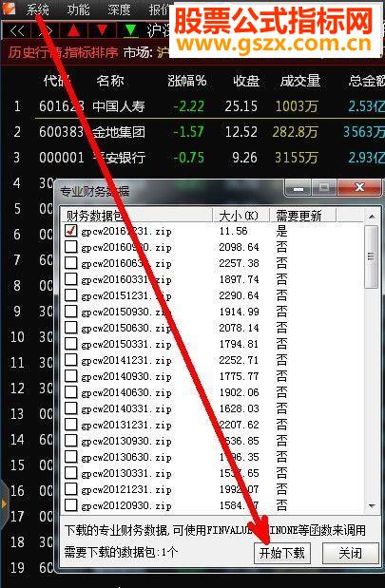Check the gpcw20160331.zip checkbox
The width and height of the screenshot is (385, 588).
click(71, 279)
